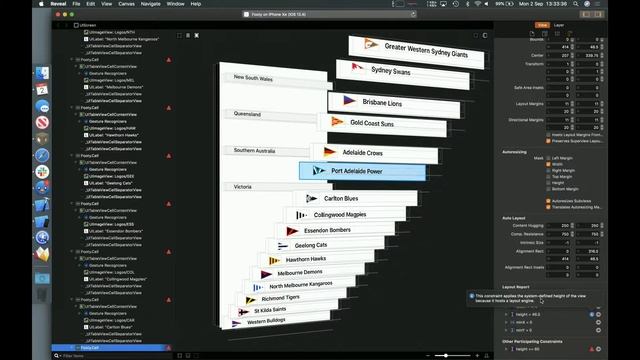Click zoom out minus icon below canvas
The width and height of the screenshot is (640, 360).
tap(428, 356)
